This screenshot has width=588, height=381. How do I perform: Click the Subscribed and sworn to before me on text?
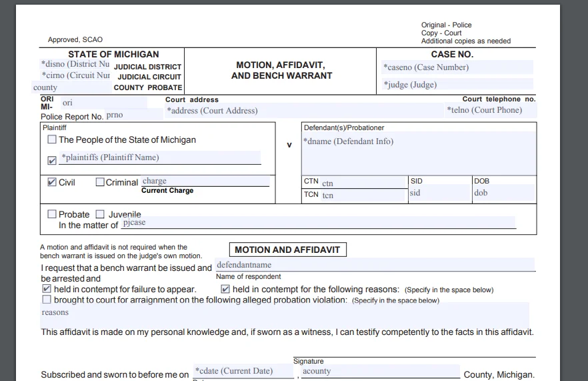(115, 374)
